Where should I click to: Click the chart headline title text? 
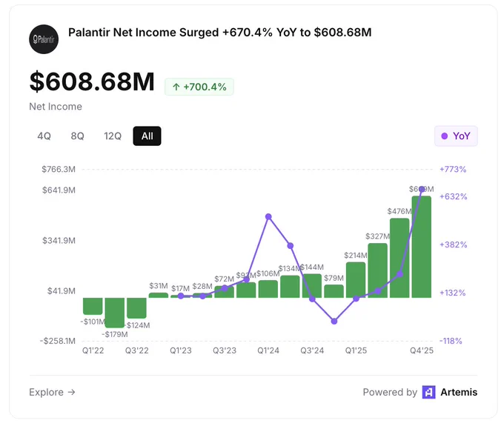[x=220, y=33]
